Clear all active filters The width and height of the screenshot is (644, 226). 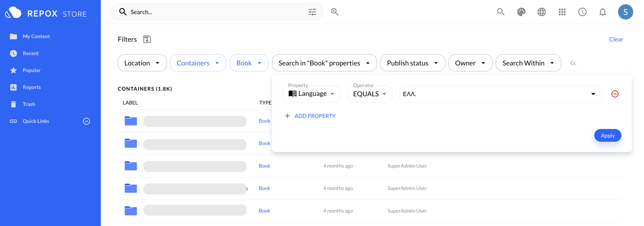pyautogui.click(x=616, y=39)
